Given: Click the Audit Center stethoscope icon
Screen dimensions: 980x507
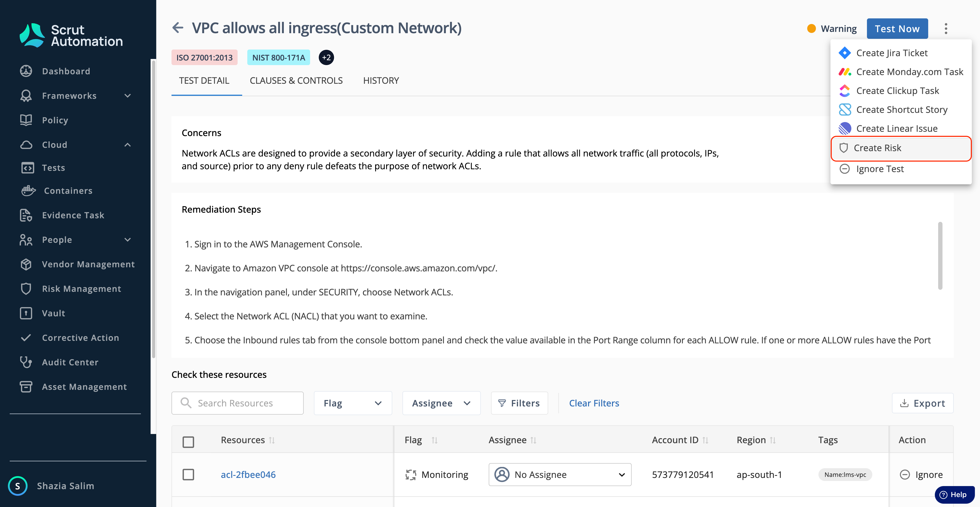Looking at the screenshot, I should [26, 362].
